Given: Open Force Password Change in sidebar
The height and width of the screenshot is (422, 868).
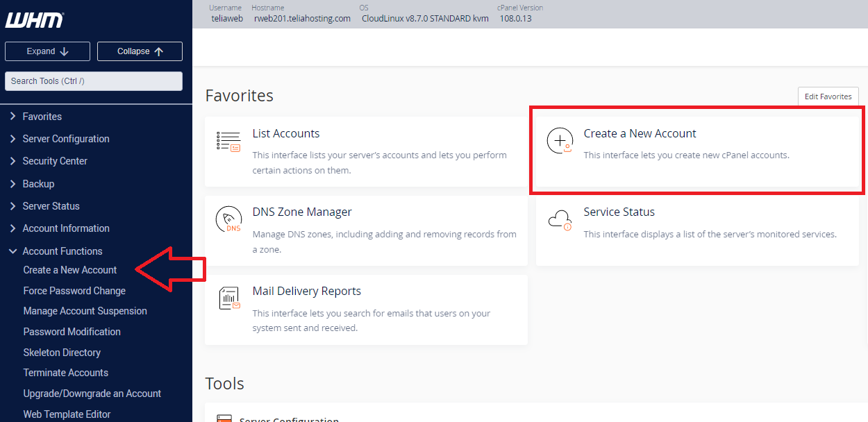Looking at the screenshot, I should pyautogui.click(x=74, y=291).
